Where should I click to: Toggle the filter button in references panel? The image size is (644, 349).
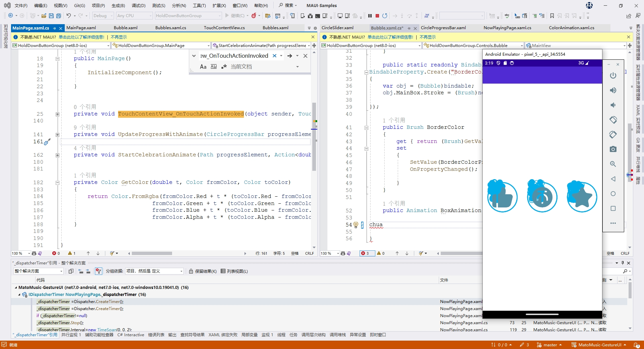tap(98, 271)
